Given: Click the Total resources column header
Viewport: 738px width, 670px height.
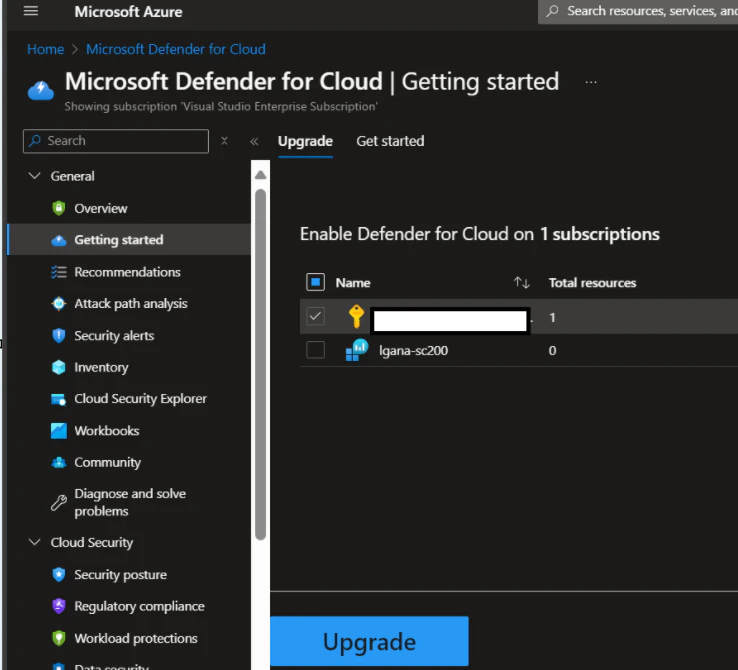Looking at the screenshot, I should pyautogui.click(x=592, y=282).
